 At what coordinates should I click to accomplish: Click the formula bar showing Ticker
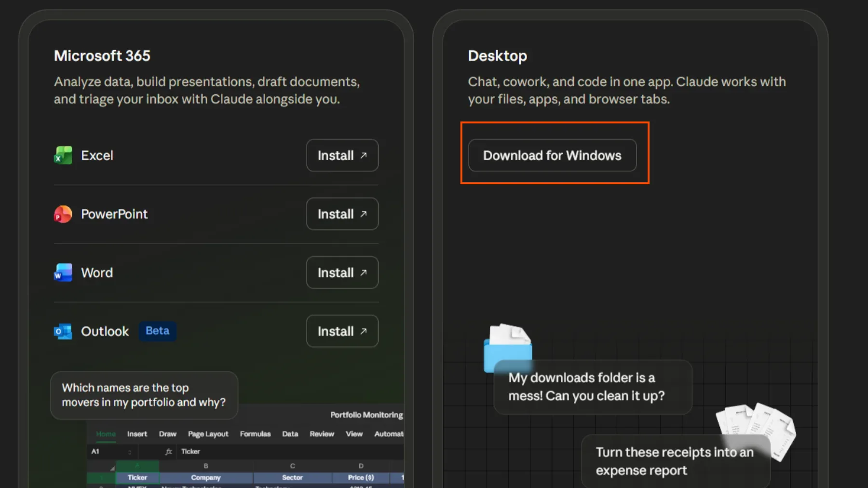291,451
